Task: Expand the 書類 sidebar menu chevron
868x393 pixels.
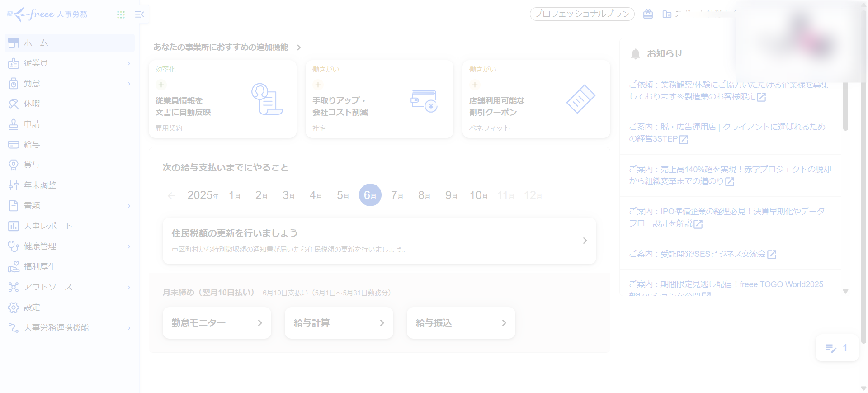Action: (x=129, y=206)
